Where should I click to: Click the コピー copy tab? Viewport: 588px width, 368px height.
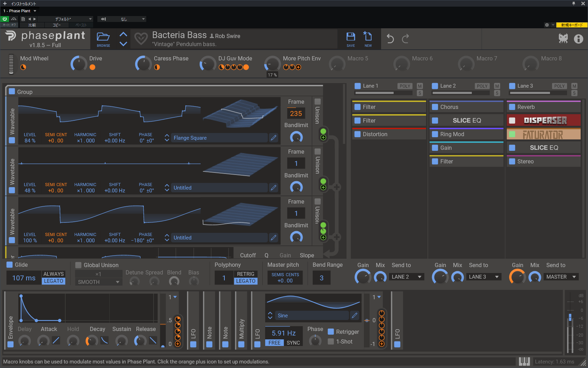[57, 25]
